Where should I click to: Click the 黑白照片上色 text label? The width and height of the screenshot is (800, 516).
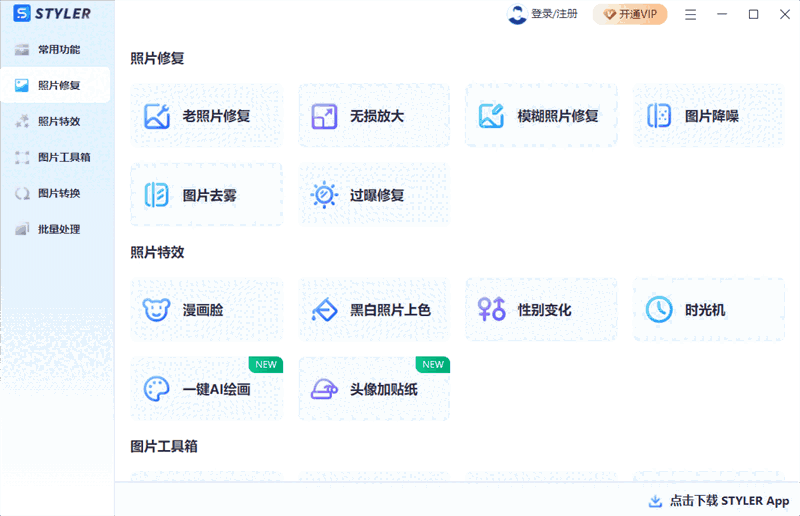click(x=390, y=310)
